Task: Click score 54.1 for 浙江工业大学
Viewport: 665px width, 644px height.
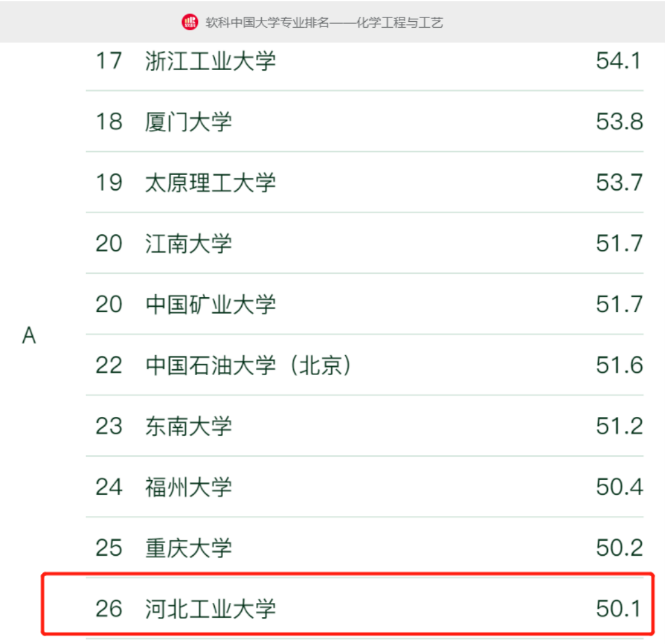Action: pyautogui.click(x=619, y=61)
